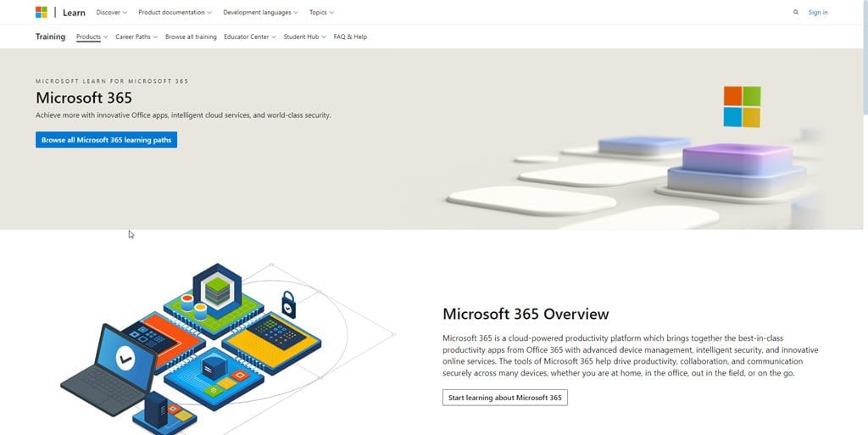Expand Development languages dropdown
The image size is (868, 435).
click(x=261, y=12)
